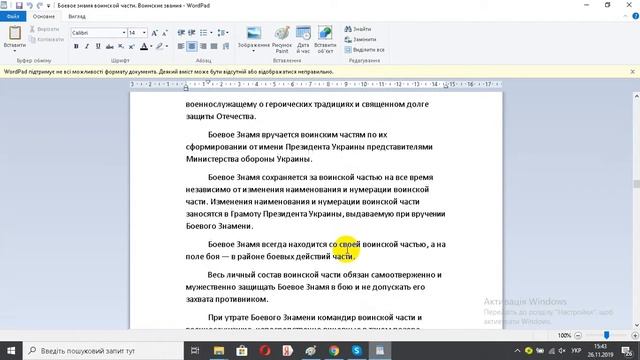
Task: Switch keyboard language УКР indicator
Action: pos(576,351)
